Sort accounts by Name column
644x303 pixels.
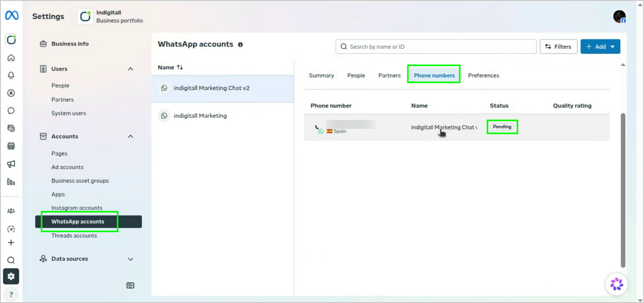tap(170, 67)
